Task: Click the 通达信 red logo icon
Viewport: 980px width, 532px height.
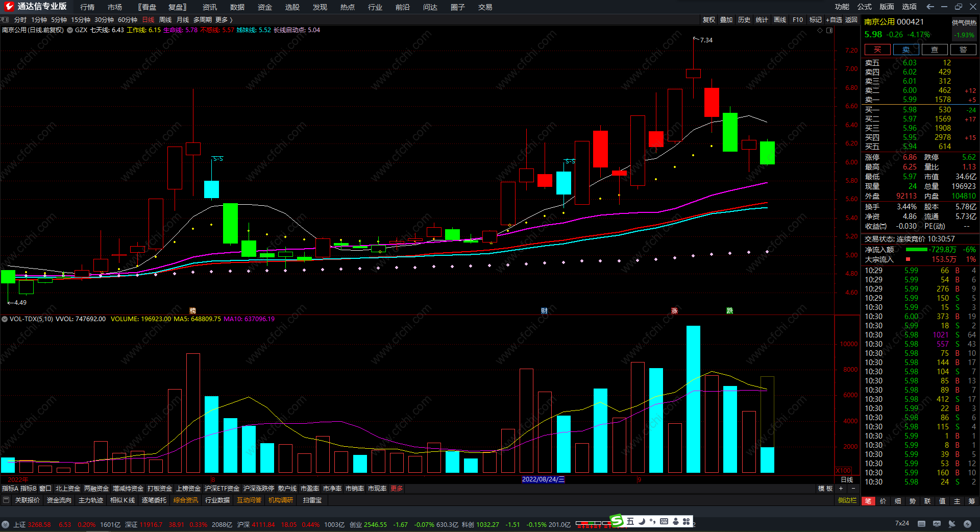Action: click(x=9, y=7)
